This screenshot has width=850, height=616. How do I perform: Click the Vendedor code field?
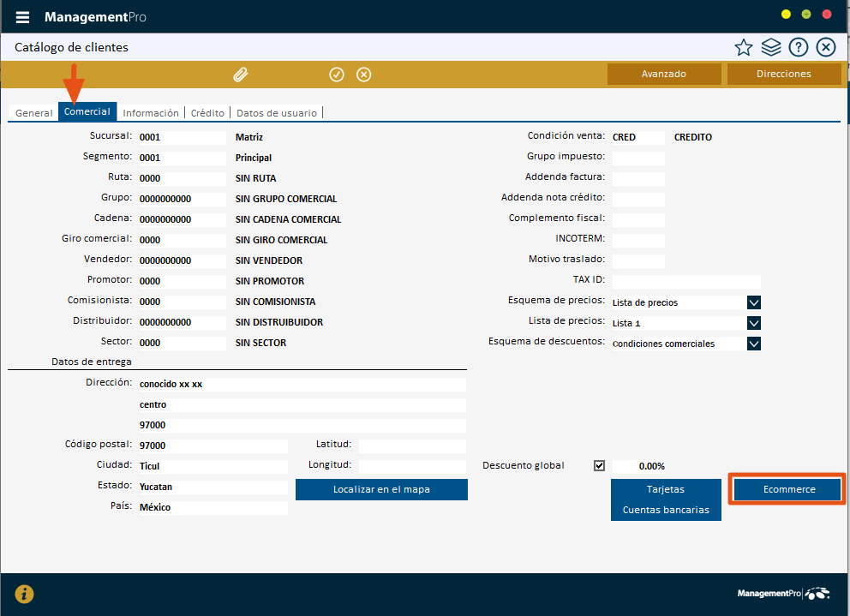tap(183, 260)
